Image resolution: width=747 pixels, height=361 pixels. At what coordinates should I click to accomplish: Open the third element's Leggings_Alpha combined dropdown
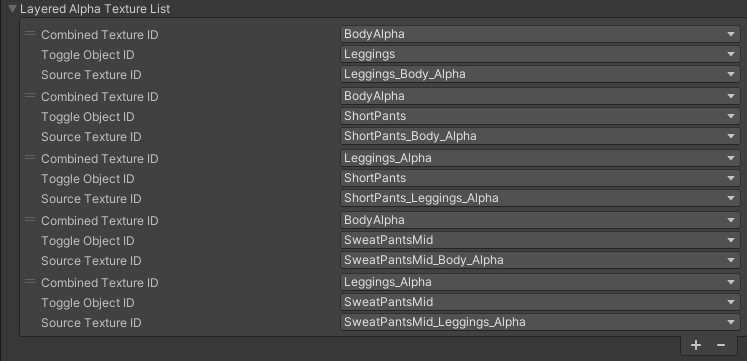pyautogui.click(x=540, y=158)
